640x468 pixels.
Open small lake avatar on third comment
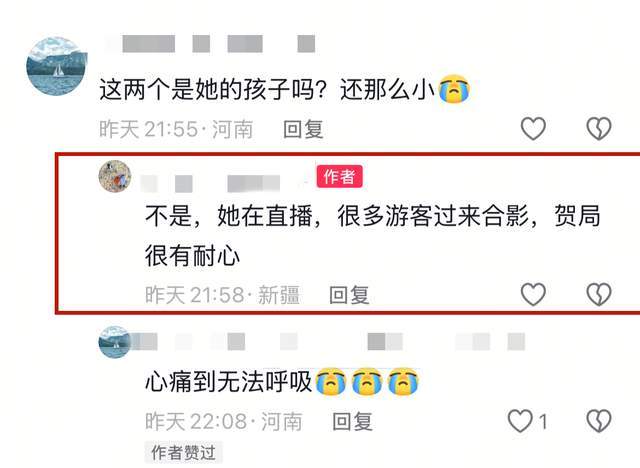pyautogui.click(x=114, y=342)
